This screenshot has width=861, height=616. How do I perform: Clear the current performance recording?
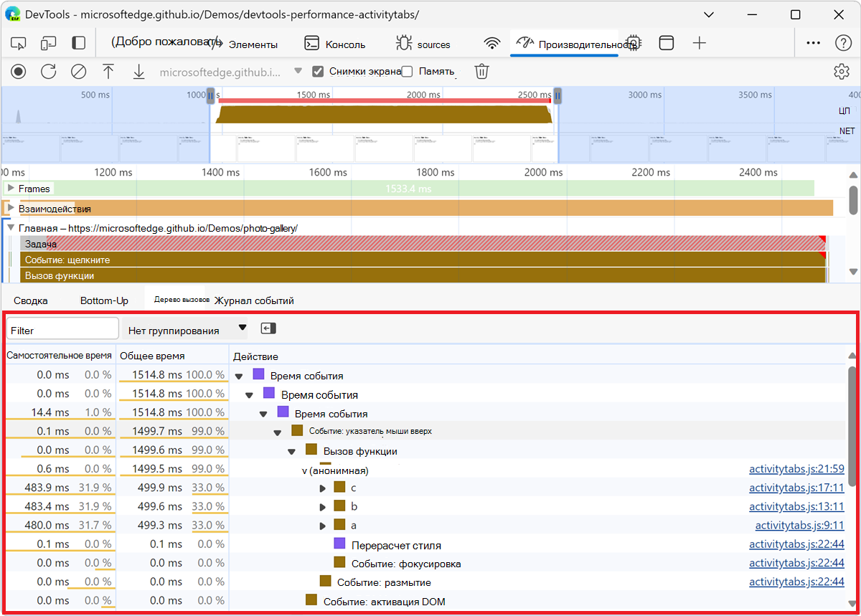(x=78, y=71)
